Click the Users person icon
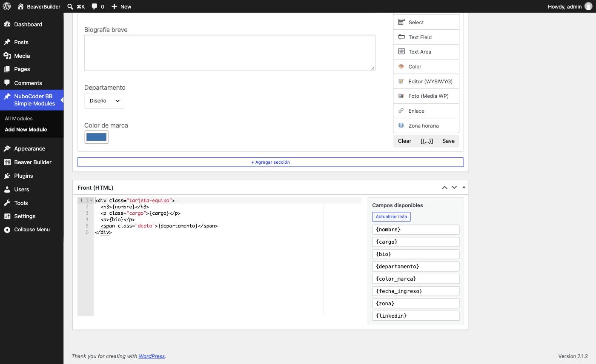Viewport: 596px width, 364px height. 7,189
